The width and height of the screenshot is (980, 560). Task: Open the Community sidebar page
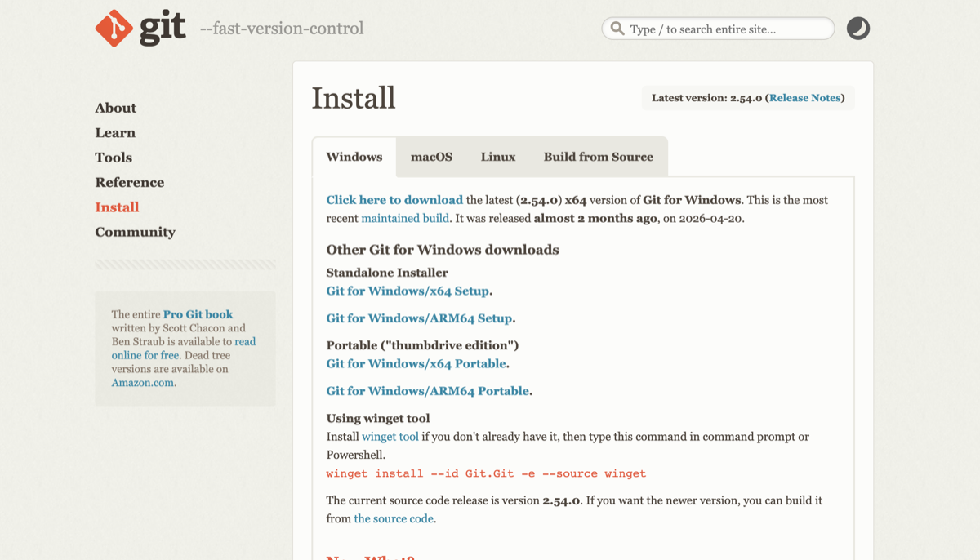[135, 232]
